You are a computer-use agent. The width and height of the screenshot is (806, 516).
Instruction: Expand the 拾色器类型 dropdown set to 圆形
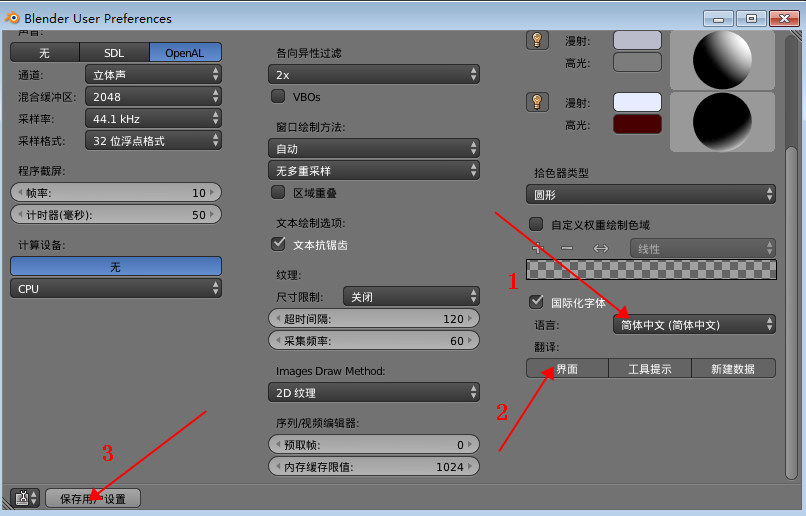point(651,194)
